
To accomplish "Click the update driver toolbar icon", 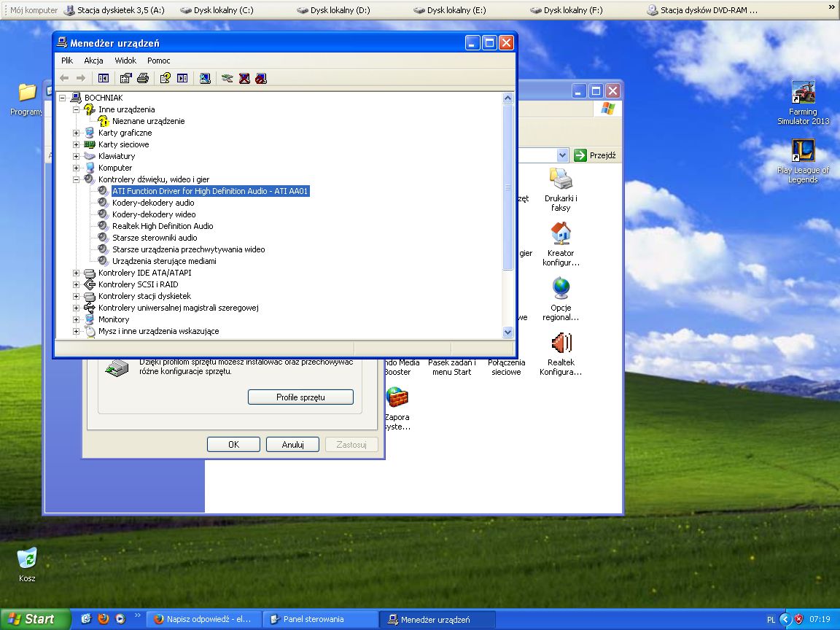I will pyautogui.click(x=227, y=78).
